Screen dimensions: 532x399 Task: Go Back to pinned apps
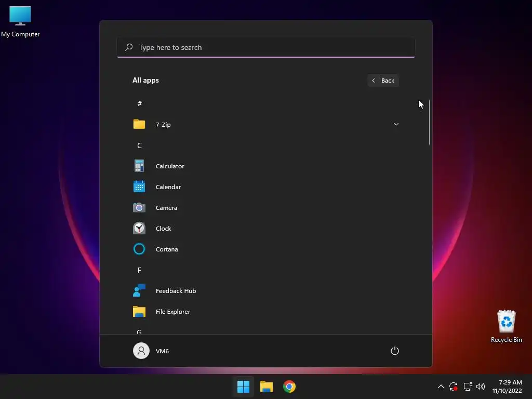coord(383,81)
